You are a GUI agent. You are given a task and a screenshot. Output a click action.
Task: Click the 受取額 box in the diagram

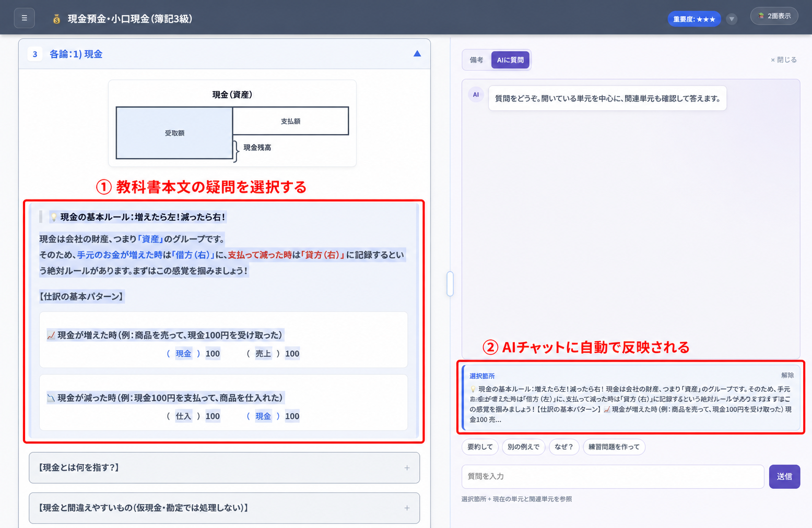click(x=174, y=133)
